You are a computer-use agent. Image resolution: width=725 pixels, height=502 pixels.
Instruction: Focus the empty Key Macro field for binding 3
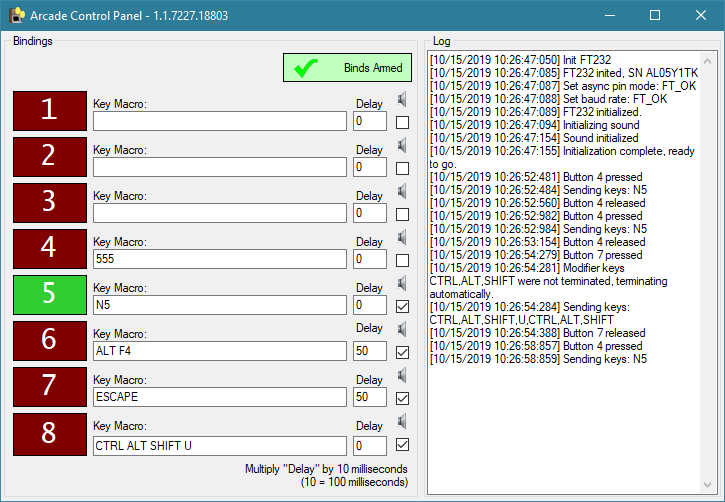click(x=220, y=213)
